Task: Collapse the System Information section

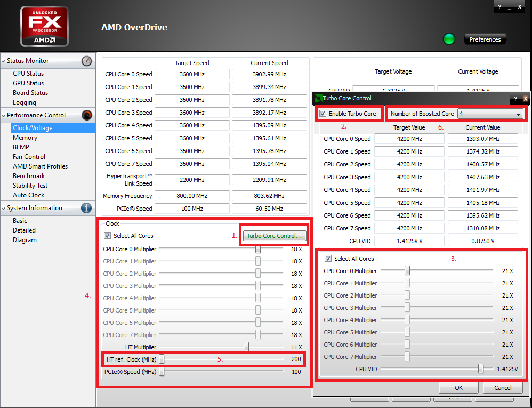Action: [3, 208]
